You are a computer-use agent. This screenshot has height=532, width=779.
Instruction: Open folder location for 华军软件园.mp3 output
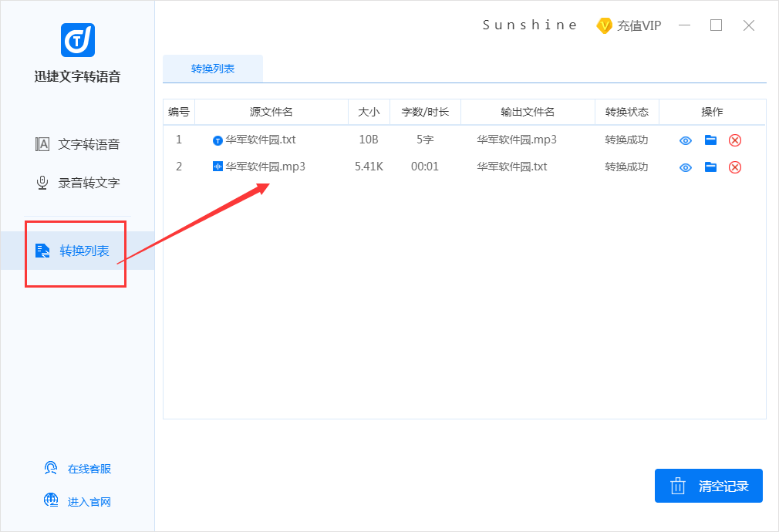pyautogui.click(x=710, y=167)
